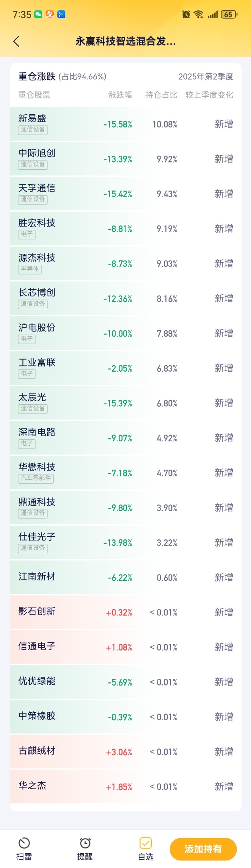This screenshot has width=251, height=868.
Task: Open the 中际旭创 stock row
Action: (126, 159)
